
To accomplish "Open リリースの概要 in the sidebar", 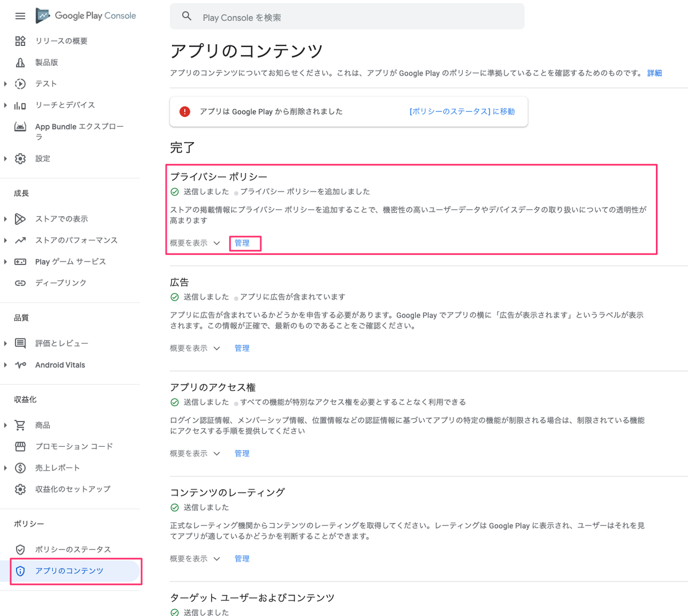I will click(x=61, y=41).
